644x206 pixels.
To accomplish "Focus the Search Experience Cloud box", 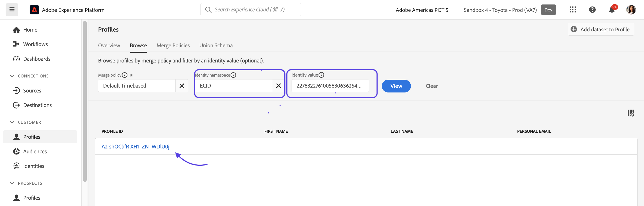I will (x=251, y=10).
